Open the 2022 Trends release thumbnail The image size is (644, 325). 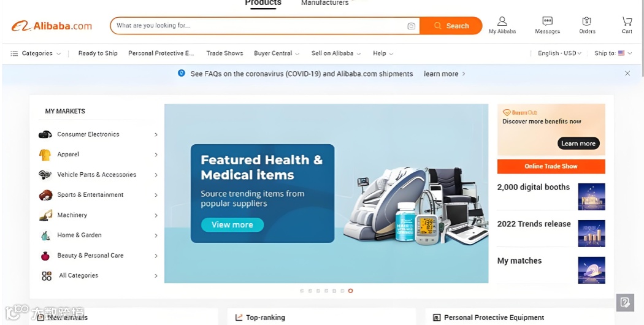click(591, 234)
